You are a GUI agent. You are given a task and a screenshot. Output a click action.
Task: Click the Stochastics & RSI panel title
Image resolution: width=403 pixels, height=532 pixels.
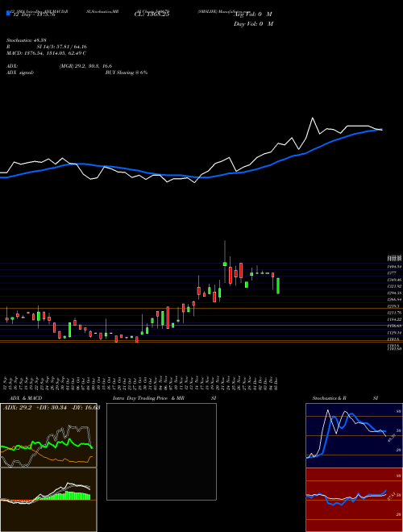pyautogui.click(x=345, y=398)
